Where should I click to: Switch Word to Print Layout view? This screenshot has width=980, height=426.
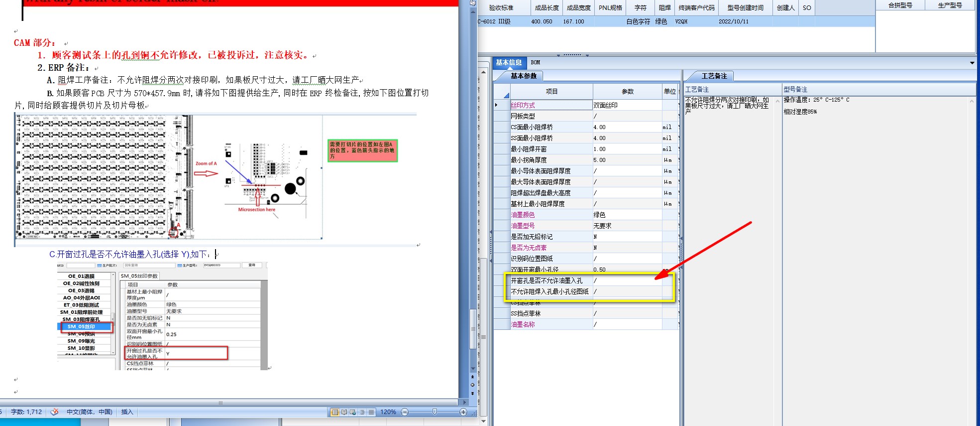pyautogui.click(x=335, y=412)
